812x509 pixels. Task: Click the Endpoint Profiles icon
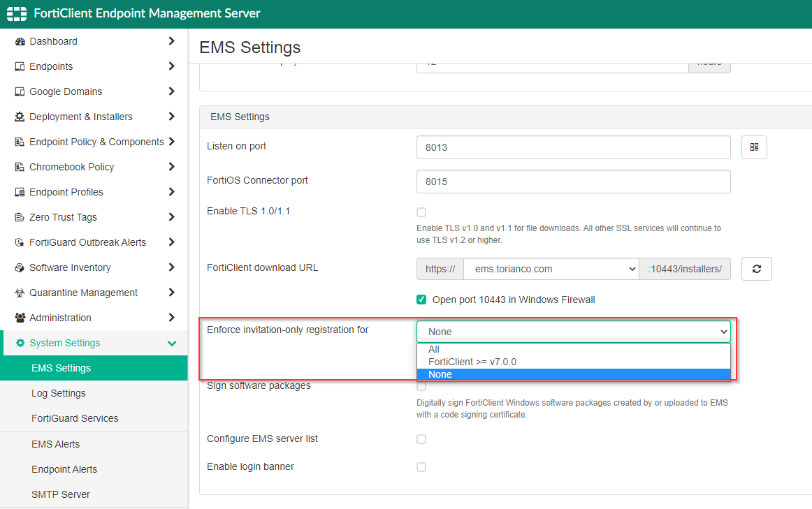click(x=20, y=192)
